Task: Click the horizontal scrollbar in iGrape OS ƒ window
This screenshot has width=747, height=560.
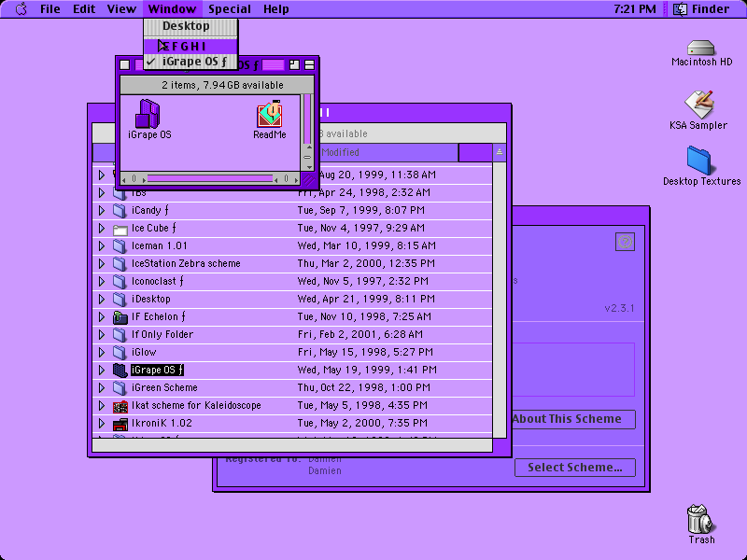Action: (x=210, y=179)
